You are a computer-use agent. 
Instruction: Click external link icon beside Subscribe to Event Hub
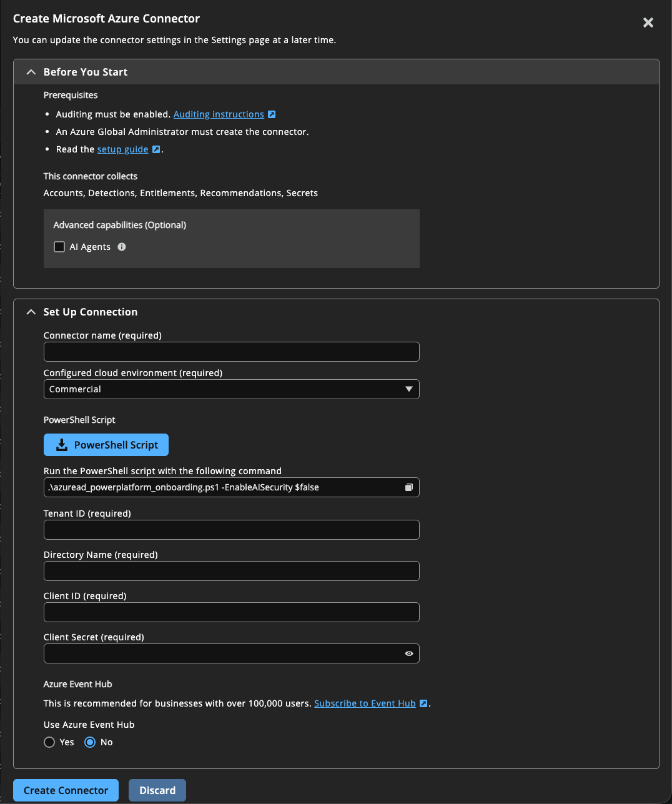point(423,703)
